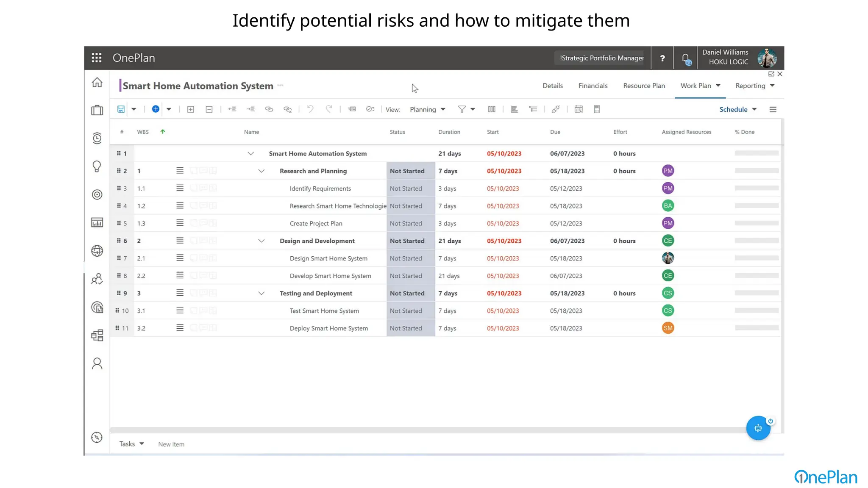Click the Assigned Resources column header
868x488 pixels.
click(687, 132)
